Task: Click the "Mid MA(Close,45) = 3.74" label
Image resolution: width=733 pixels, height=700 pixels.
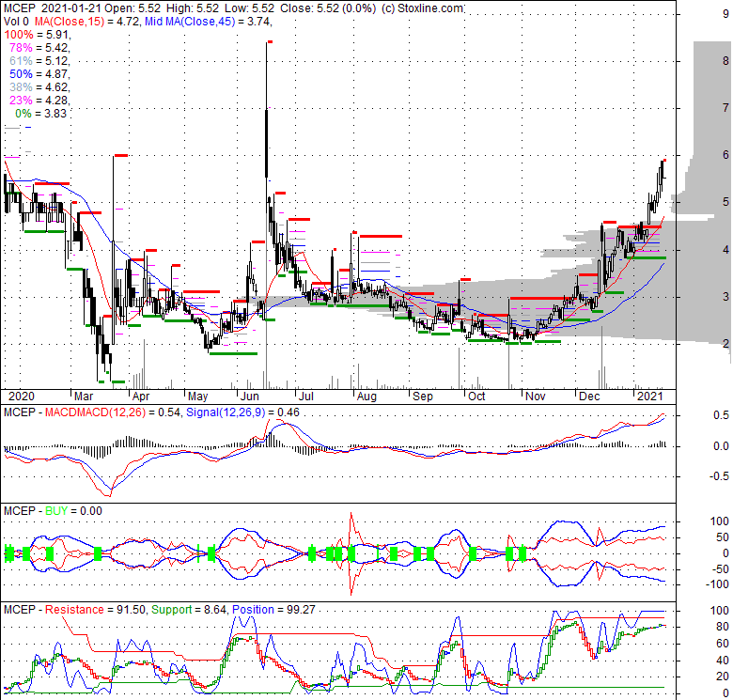Action: pyautogui.click(x=209, y=22)
